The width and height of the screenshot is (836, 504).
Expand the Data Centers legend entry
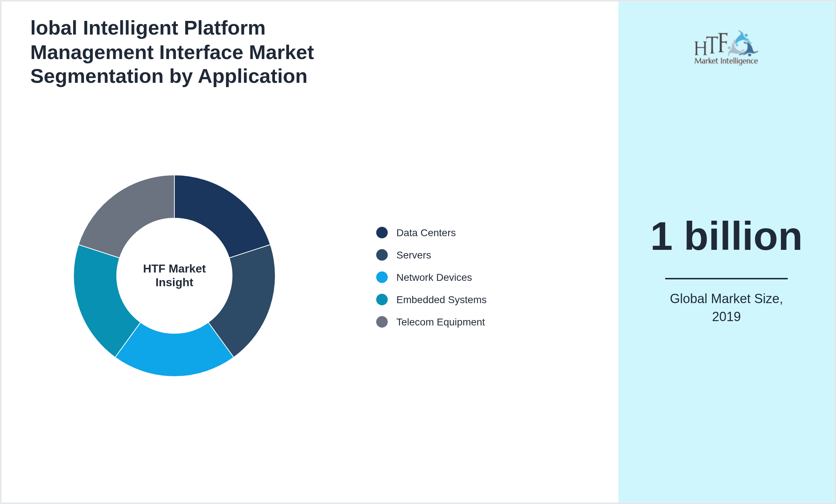[426, 233]
